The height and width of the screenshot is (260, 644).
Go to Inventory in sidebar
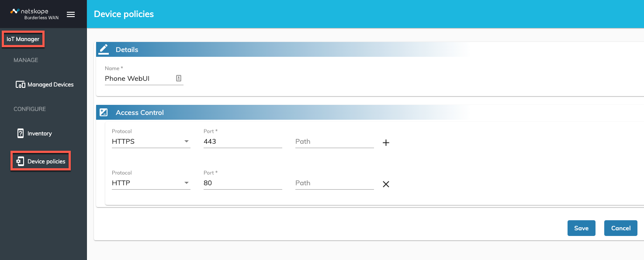[x=40, y=133]
